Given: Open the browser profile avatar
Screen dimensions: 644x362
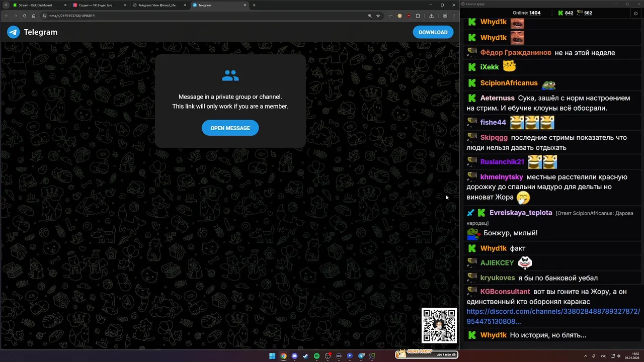Looking at the screenshot, I should (445, 16).
